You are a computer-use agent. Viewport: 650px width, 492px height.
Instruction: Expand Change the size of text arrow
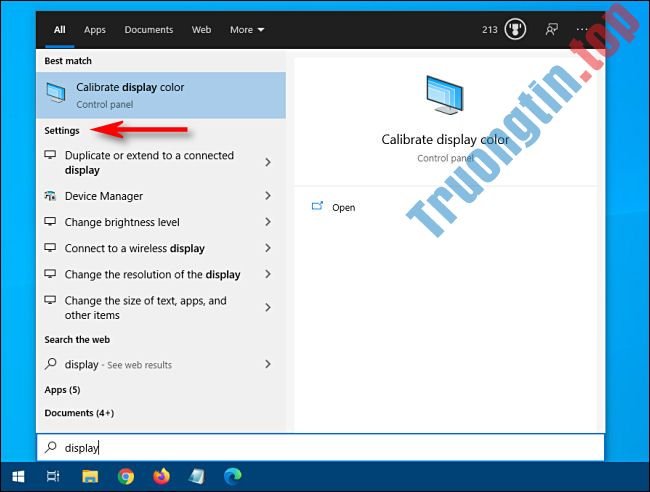point(268,307)
